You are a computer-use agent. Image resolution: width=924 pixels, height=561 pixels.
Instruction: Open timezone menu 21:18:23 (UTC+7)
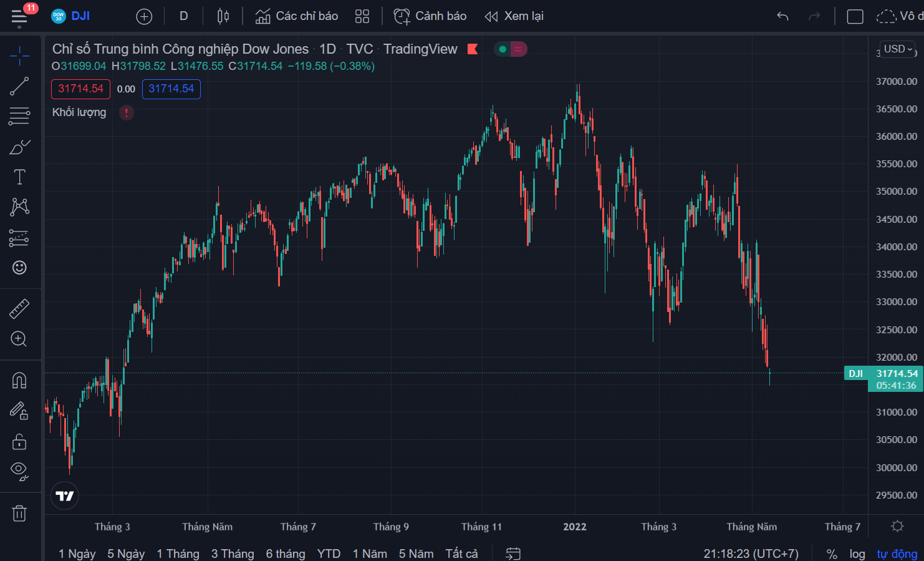tap(751, 554)
